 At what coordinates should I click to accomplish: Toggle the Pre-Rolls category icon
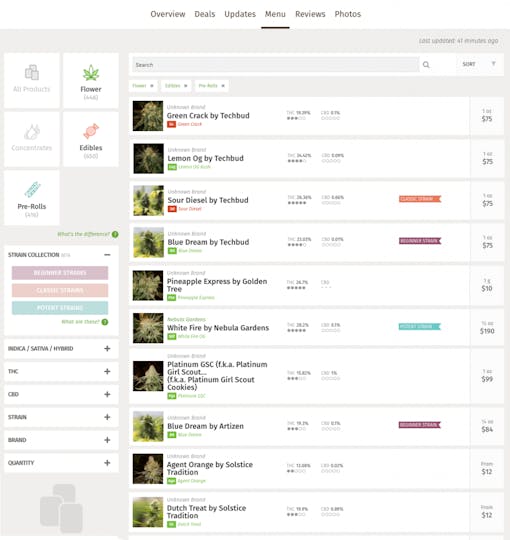pyautogui.click(x=32, y=189)
